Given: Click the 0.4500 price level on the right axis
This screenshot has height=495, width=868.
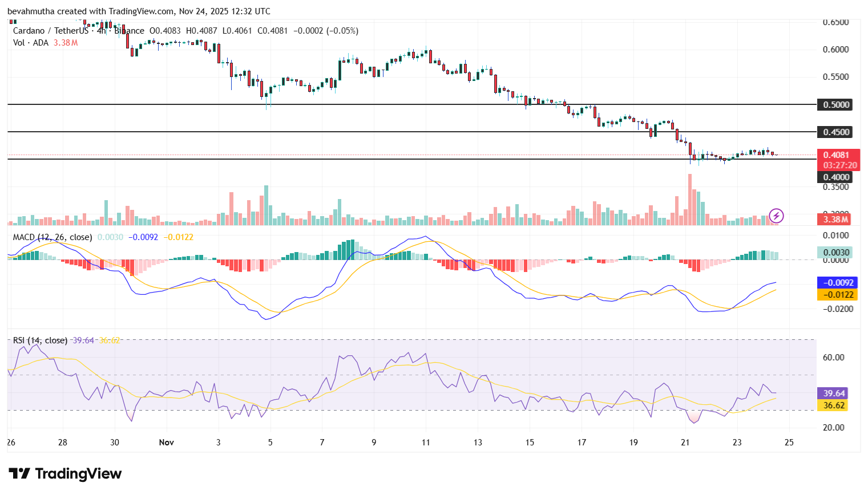Looking at the screenshot, I should tap(835, 132).
